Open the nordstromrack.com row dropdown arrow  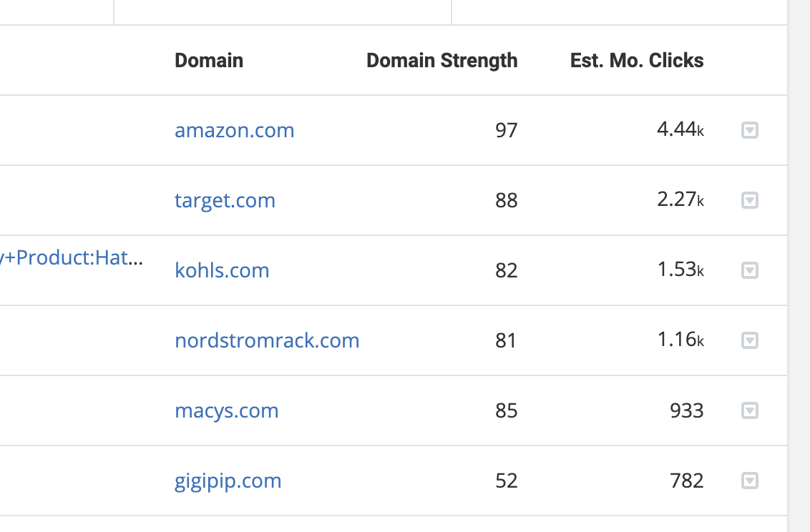pyautogui.click(x=750, y=340)
